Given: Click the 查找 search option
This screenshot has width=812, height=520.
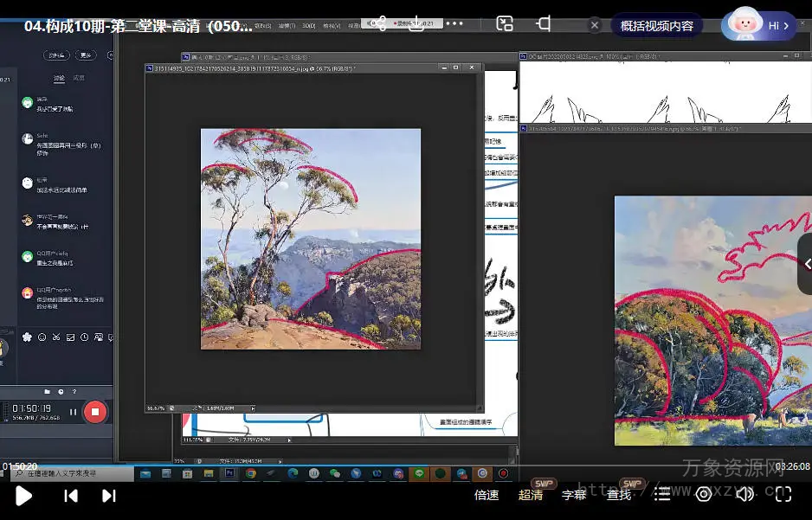Looking at the screenshot, I should click(618, 495).
